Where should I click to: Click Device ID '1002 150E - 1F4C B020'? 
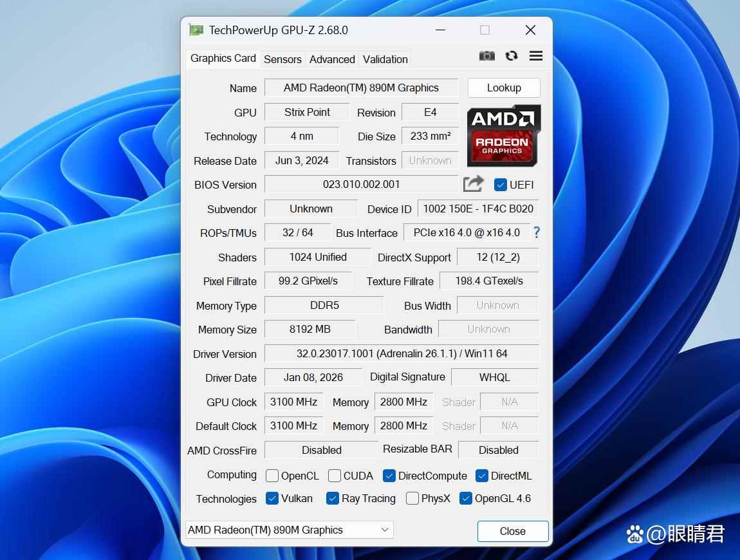pyautogui.click(x=478, y=209)
